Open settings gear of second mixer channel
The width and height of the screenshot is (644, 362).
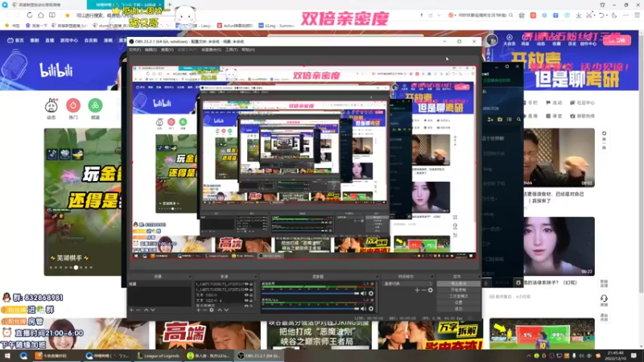point(371,309)
